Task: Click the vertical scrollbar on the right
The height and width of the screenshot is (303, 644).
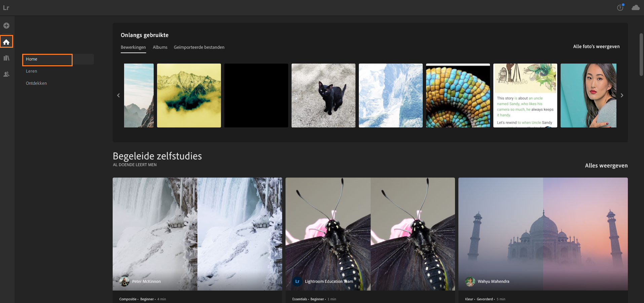Action: pos(641,54)
